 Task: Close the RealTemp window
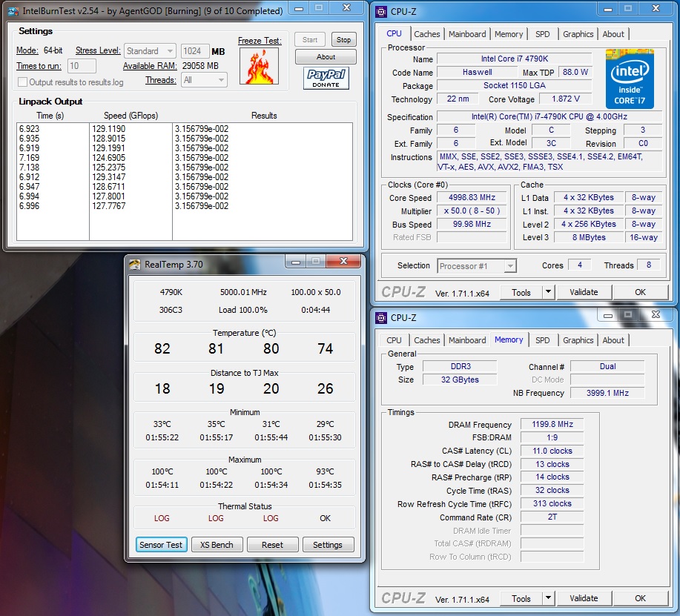click(x=343, y=262)
